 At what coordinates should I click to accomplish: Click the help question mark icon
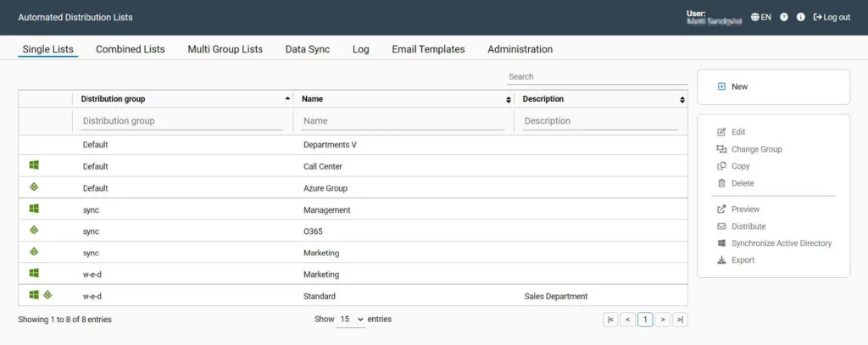pos(784,17)
